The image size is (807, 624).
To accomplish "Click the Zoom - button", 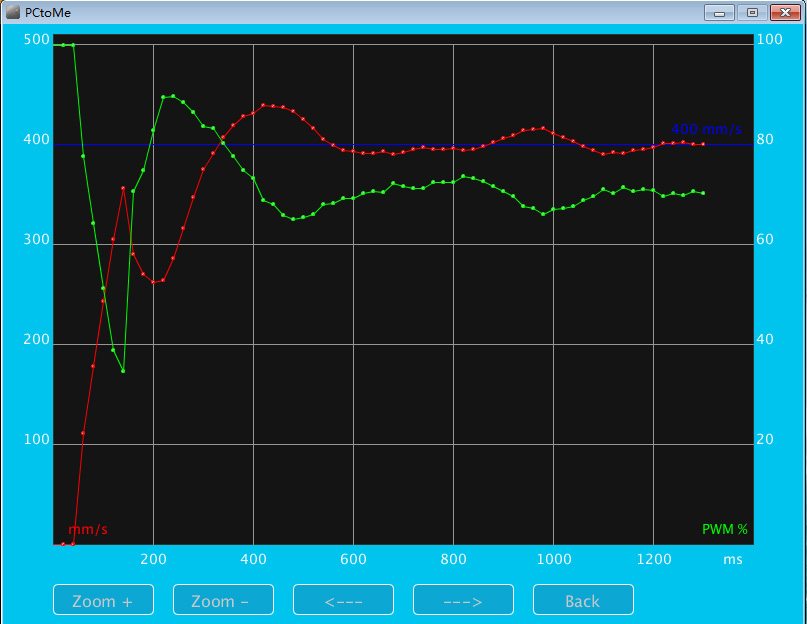I will pyautogui.click(x=223, y=600).
